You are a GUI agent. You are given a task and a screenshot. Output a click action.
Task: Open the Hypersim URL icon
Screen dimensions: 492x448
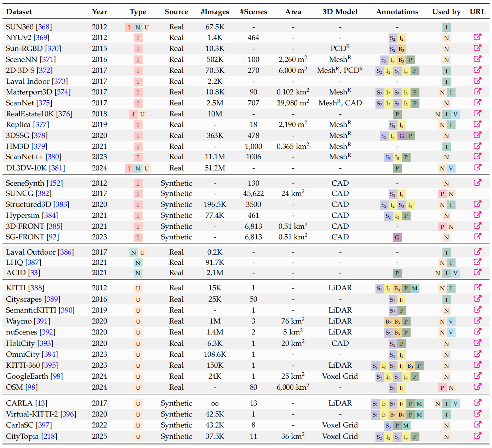pyautogui.click(x=477, y=215)
